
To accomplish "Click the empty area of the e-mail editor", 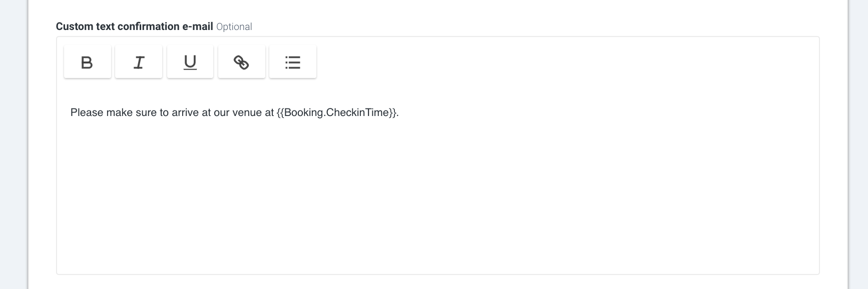I will pyautogui.click(x=438, y=200).
